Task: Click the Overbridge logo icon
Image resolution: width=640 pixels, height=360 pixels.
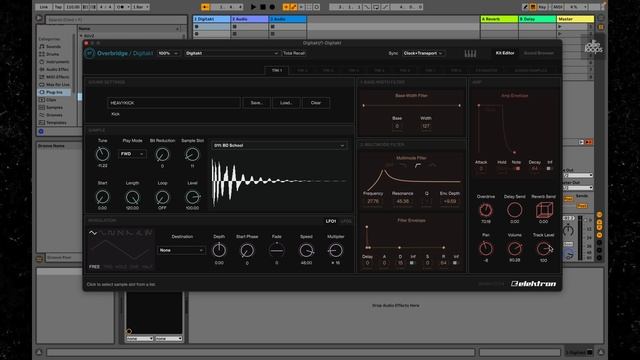Action: click(x=89, y=53)
